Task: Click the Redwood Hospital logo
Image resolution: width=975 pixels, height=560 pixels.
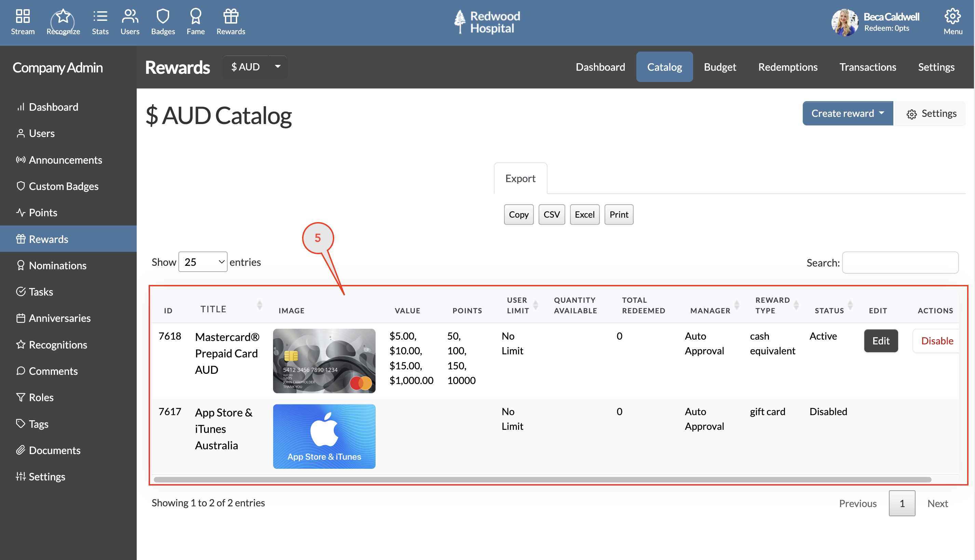Action: coord(487,22)
